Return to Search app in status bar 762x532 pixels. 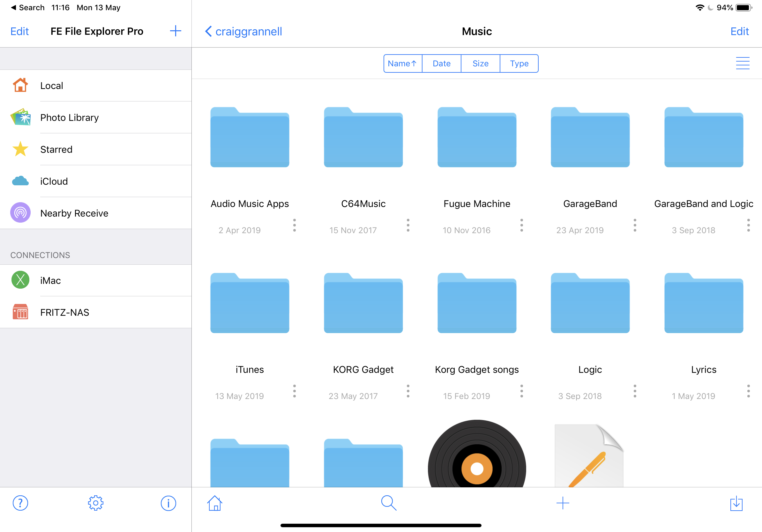[x=27, y=7]
